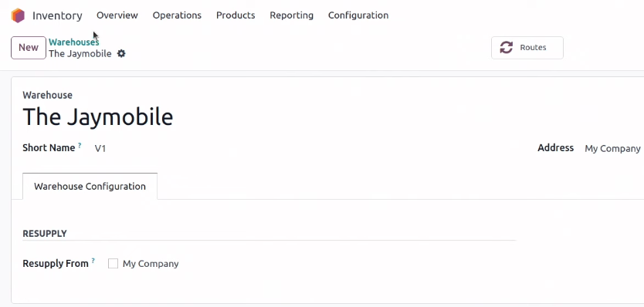The height and width of the screenshot is (307, 644).
Task: Open the Address field My Company
Action: pos(612,148)
